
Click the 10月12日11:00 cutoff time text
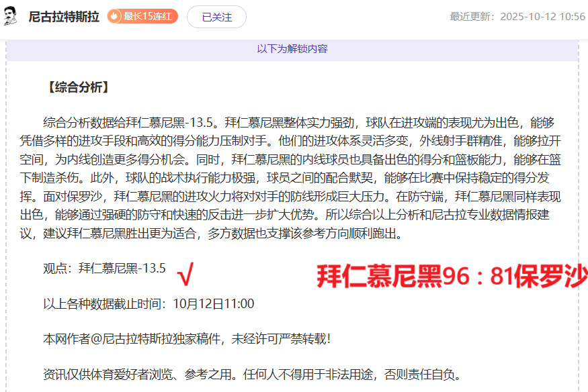click(214, 304)
